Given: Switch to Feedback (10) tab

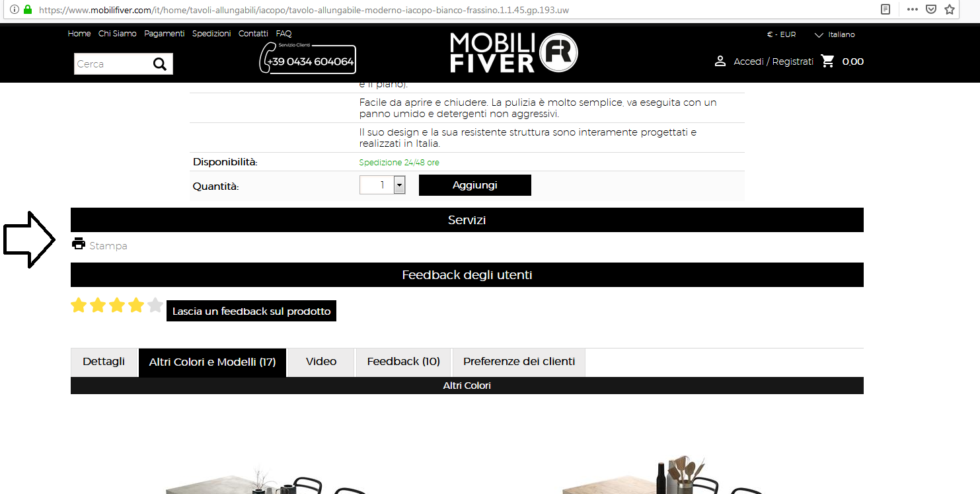Looking at the screenshot, I should point(403,362).
